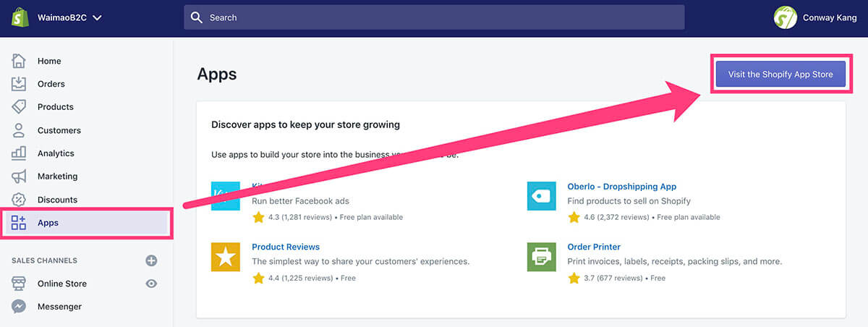Click 'Run better Facebook ads' description
The image size is (868, 327).
[300, 200]
